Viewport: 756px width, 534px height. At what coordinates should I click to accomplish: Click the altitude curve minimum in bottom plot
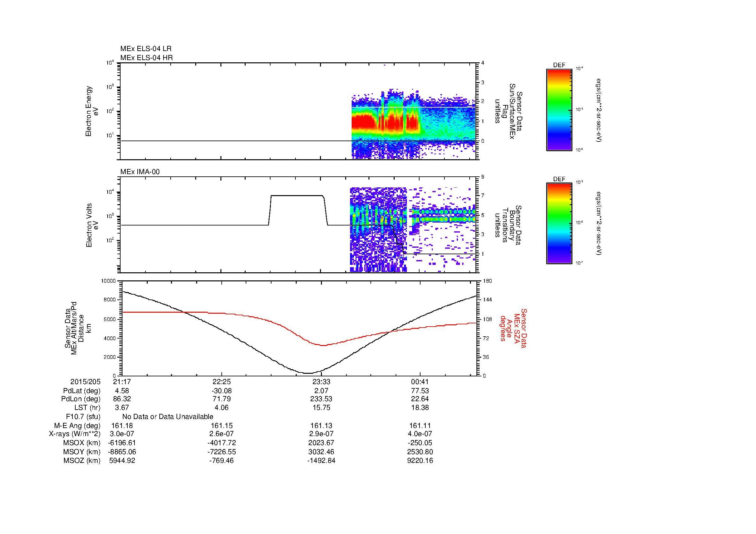point(307,373)
